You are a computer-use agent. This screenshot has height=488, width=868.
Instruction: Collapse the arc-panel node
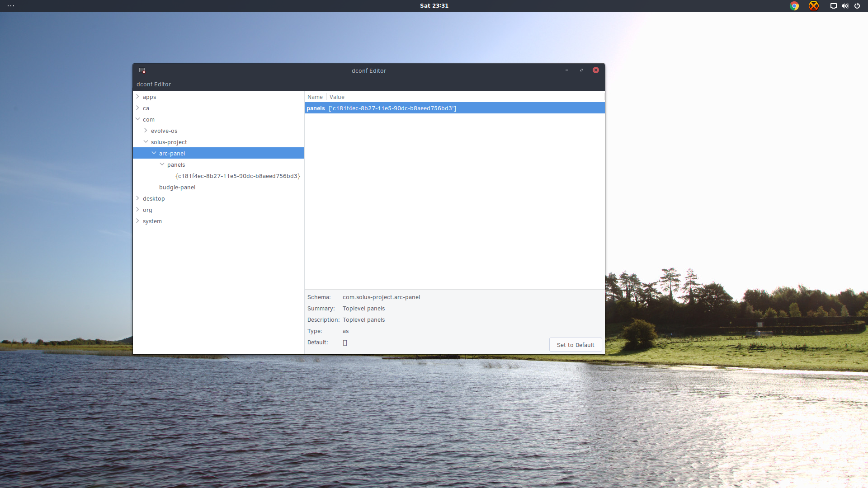tap(154, 153)
